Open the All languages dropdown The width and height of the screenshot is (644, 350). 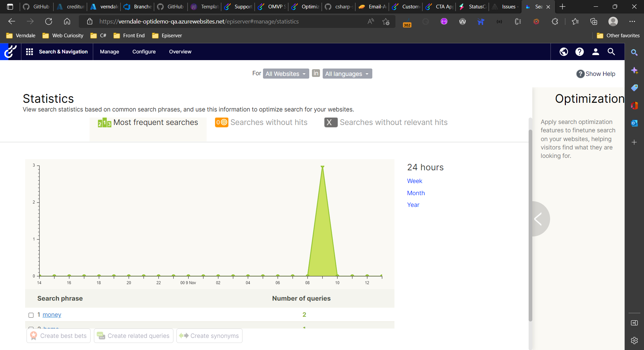pyautogui.click(x=347, y=74)
